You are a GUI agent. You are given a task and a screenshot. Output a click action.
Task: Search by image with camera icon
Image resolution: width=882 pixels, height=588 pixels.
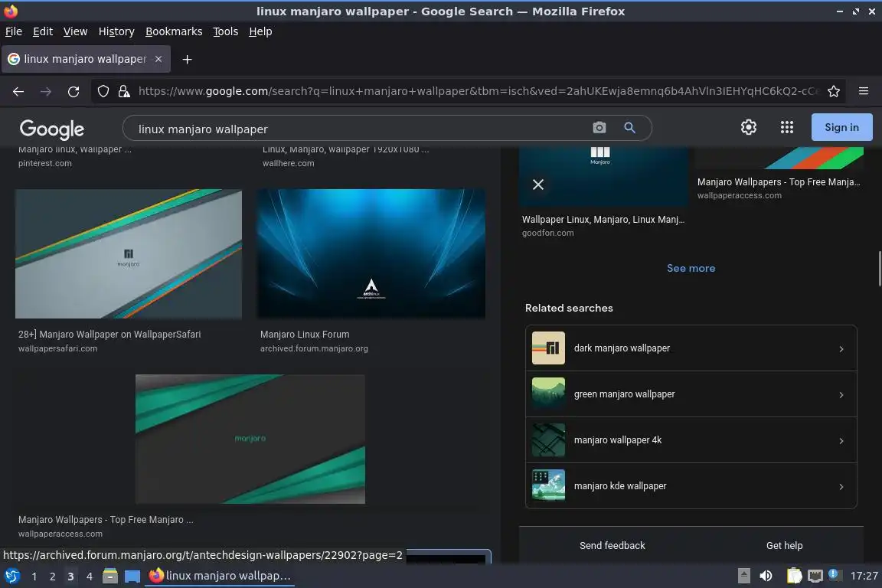[x=599, y=128]
